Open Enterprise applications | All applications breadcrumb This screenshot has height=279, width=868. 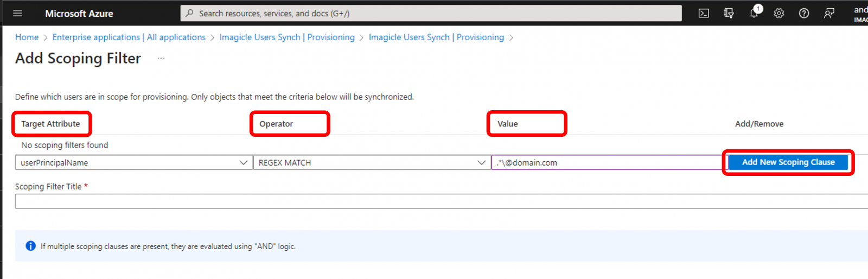[x=129, y=37]
